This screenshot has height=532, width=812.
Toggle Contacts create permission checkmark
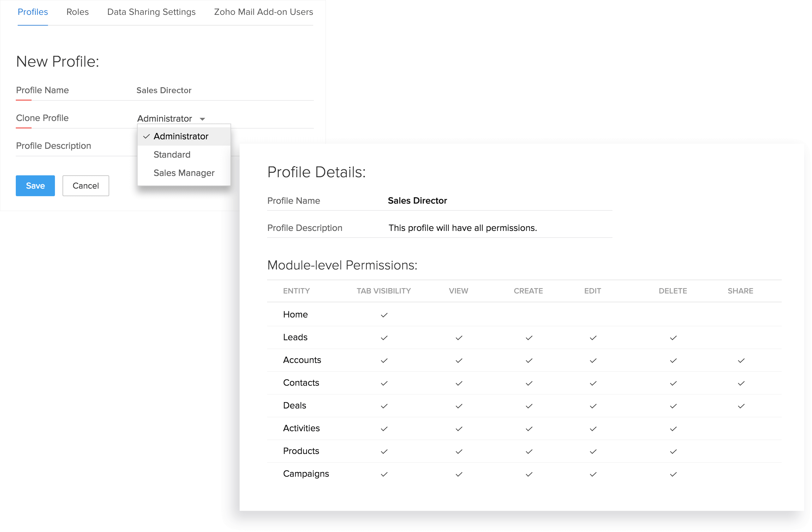click(529, 384)
